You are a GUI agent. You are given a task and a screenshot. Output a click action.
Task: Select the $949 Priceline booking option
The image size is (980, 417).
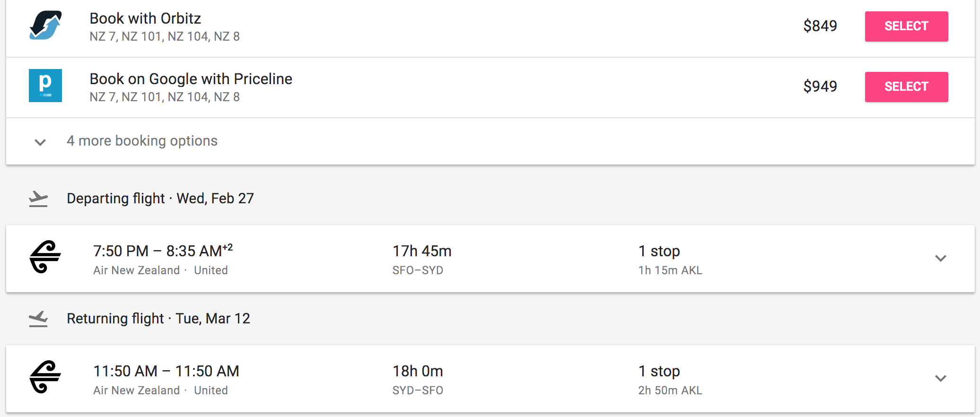(906, 87)
